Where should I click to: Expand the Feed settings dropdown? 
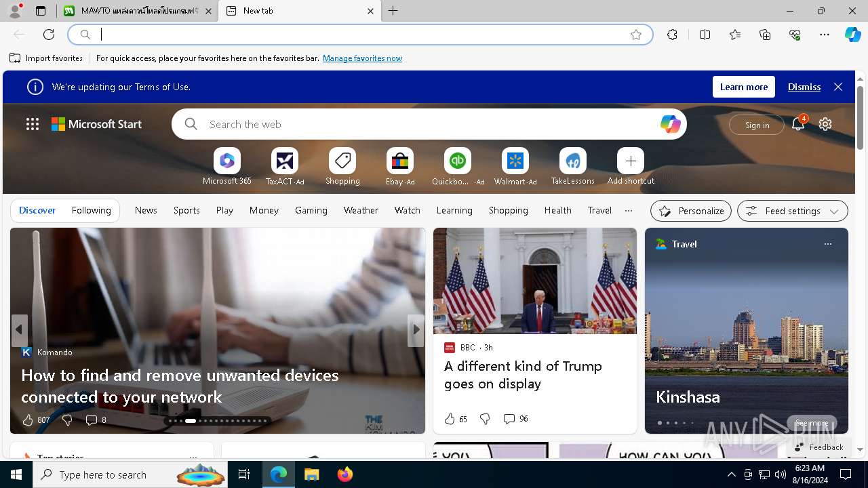pyautogui.click(x=792, y=211)
